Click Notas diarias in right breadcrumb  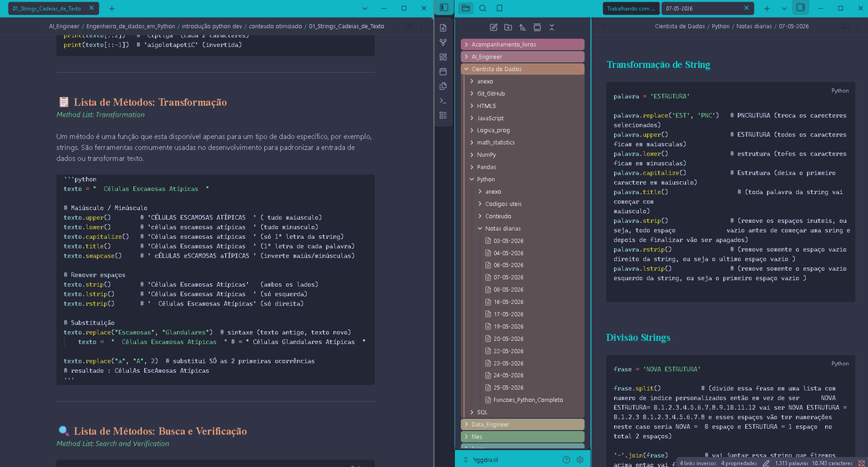(752, 25)
